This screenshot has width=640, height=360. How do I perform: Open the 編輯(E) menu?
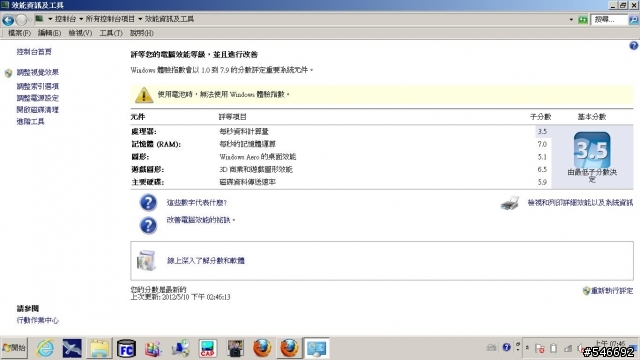point(49,33)
